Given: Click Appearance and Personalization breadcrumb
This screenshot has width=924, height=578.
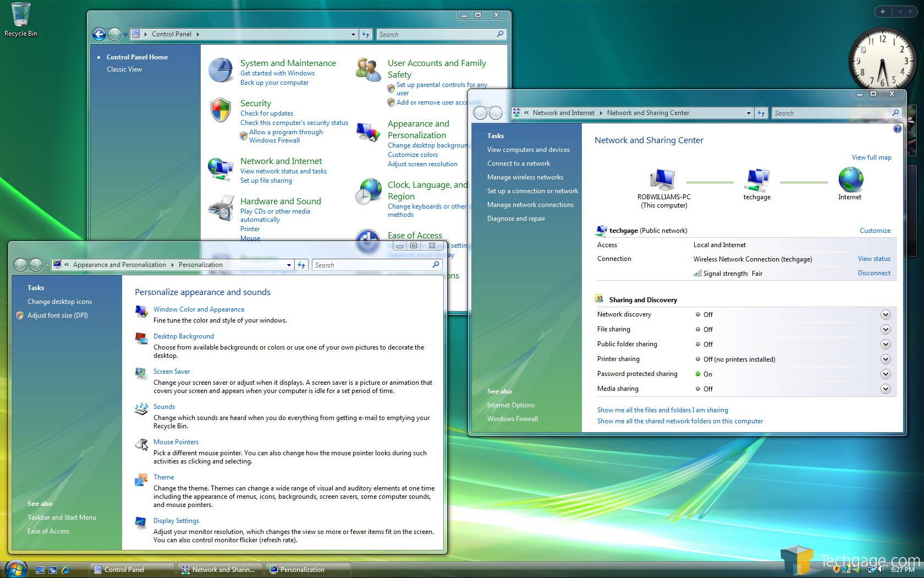Looking at the screenshot, I should pos(119,265).
